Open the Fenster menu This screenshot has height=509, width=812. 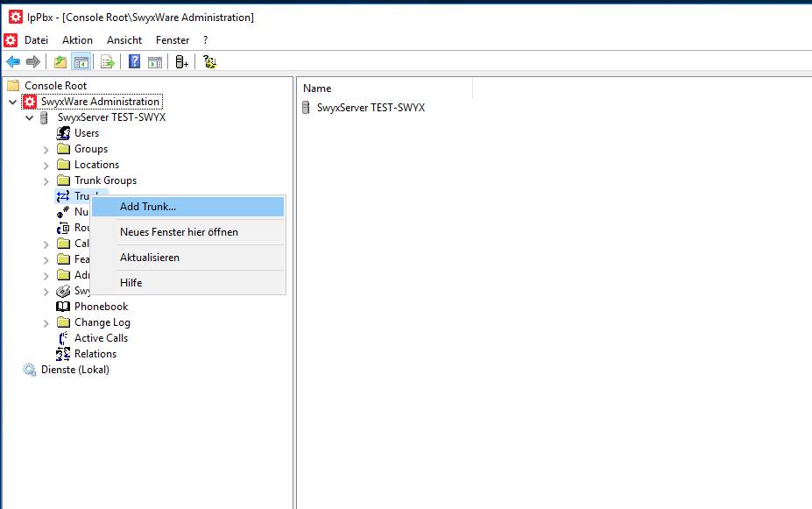tap(173, 40)
